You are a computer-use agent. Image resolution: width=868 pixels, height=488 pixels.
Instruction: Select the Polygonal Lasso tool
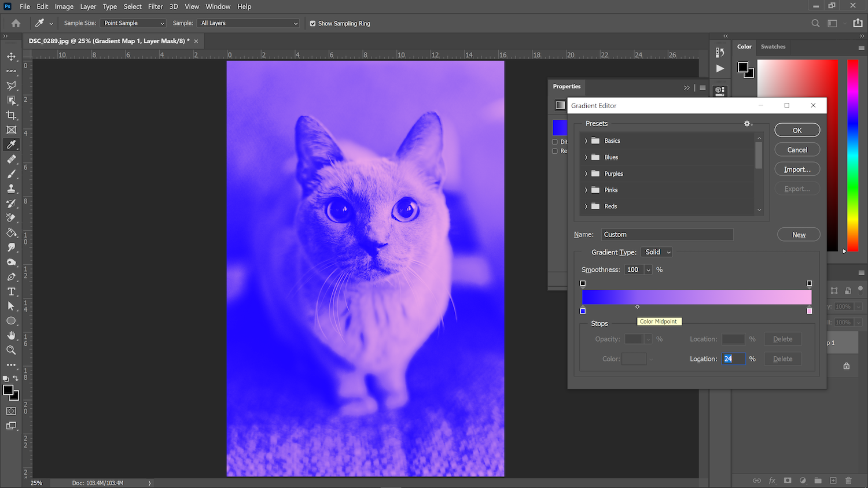(11, 86)
